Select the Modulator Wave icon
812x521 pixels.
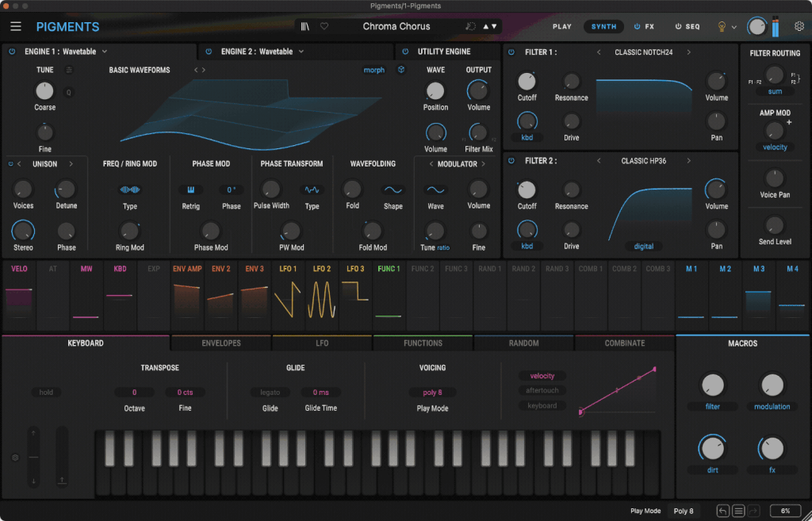point(435,190)
